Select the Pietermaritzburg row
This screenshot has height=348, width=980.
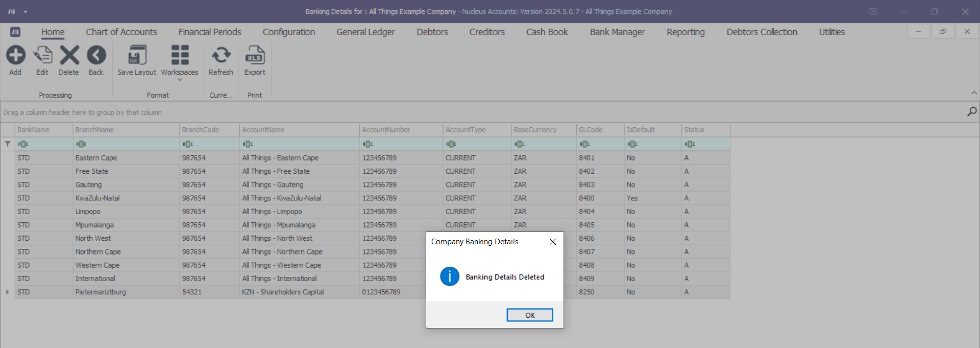(x=101, y=292)
